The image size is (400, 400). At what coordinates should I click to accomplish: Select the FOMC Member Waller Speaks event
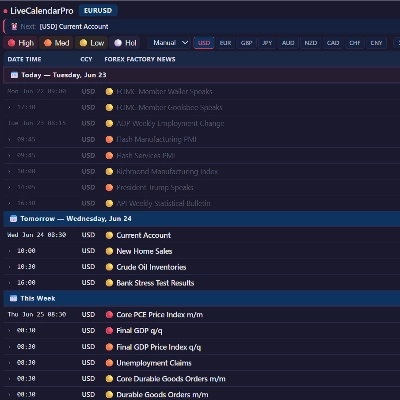164,92
